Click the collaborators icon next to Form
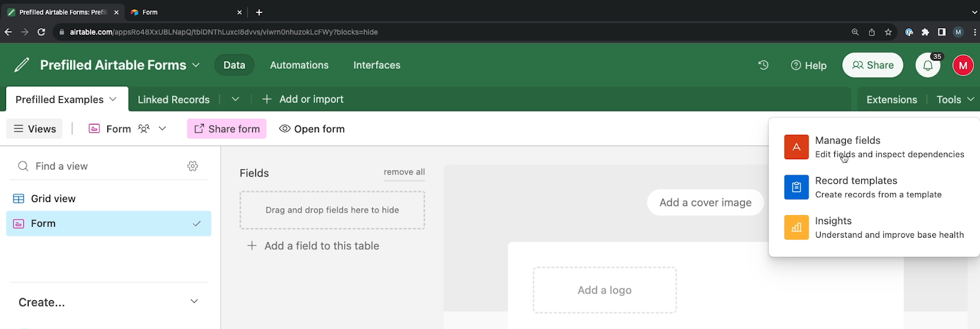980x329 pixels. 144,129
